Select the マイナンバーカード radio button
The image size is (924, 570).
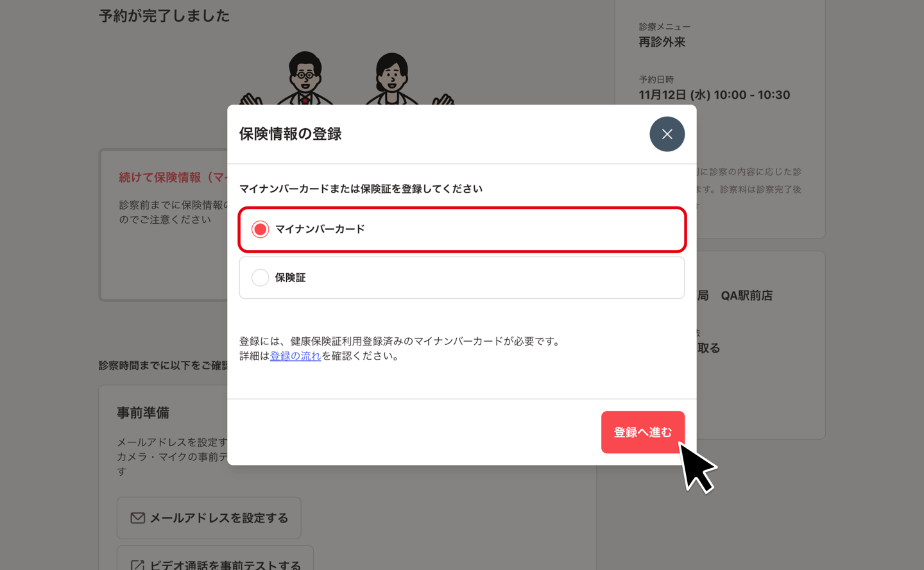tap(260, 230)
